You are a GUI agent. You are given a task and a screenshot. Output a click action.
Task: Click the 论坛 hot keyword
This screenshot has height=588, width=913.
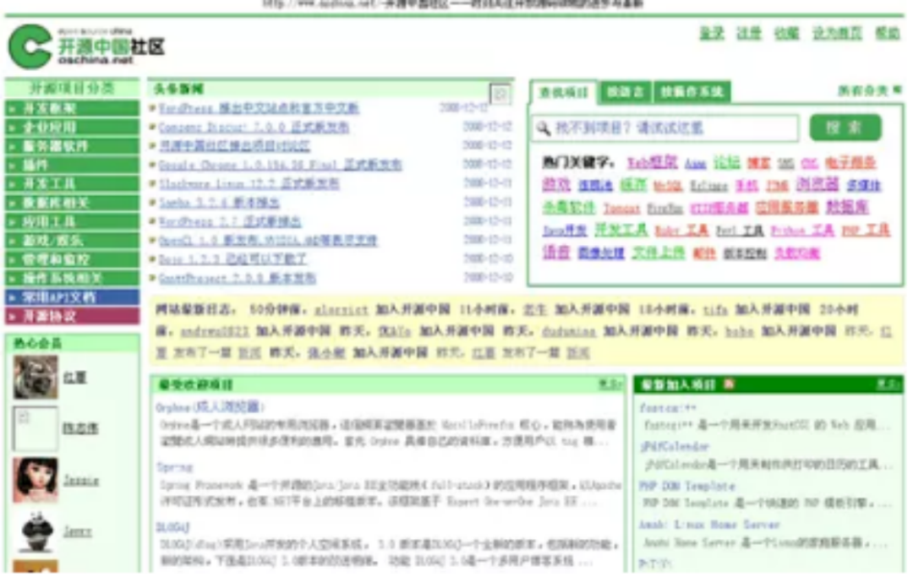(x=727, y=162)
